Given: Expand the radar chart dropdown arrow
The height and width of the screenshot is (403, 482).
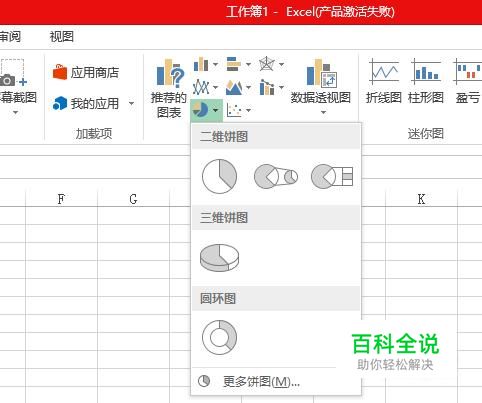Looking at the screenshot, I should (282, 64).
